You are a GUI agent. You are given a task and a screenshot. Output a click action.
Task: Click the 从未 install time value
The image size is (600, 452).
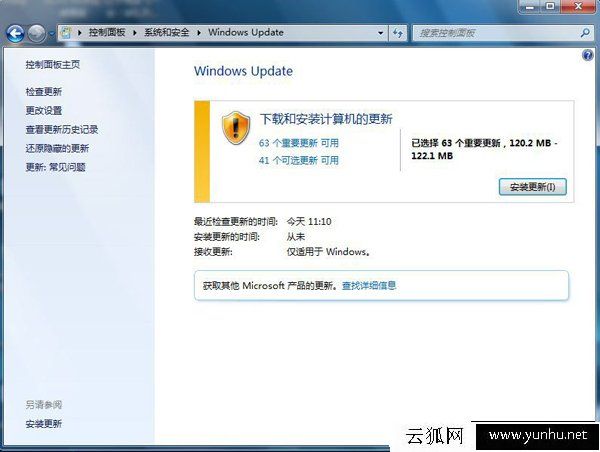coord(296,237)
